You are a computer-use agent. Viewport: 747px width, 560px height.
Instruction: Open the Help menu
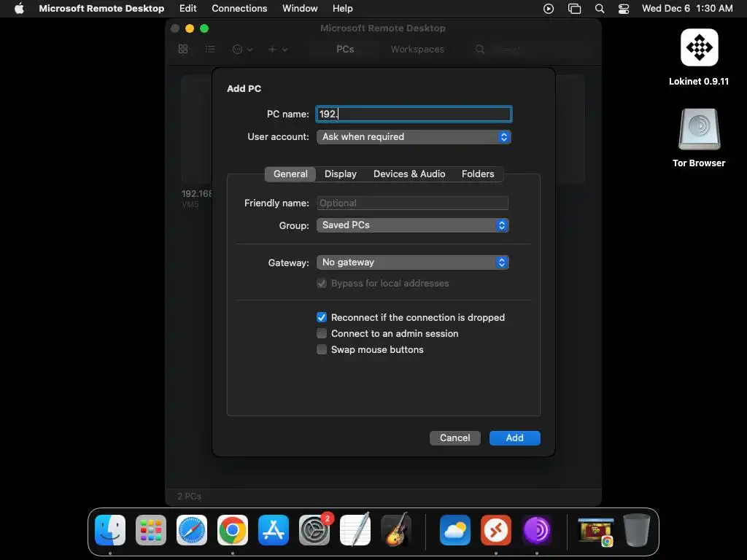click(x=342, y=9)
